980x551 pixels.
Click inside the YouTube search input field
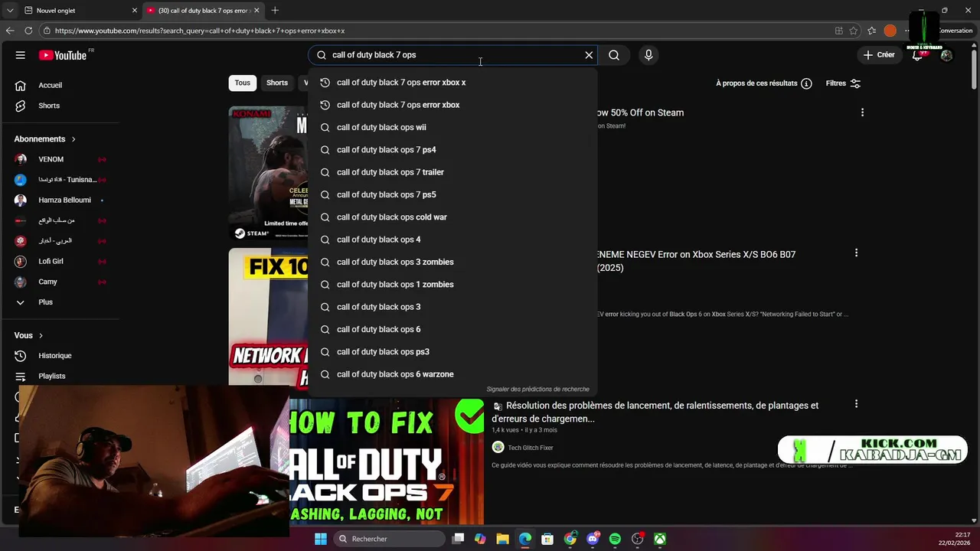pos(452,55)
